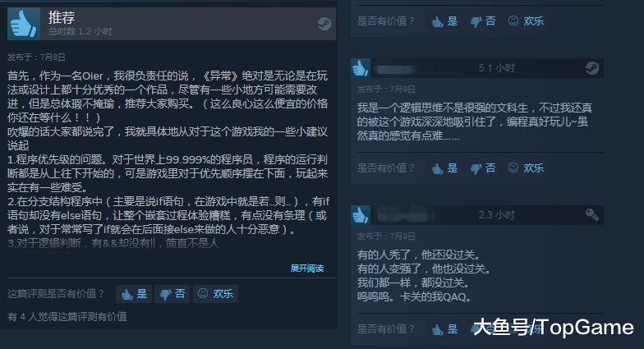This screenshot has height=349, width=644.
Task: Mark the main Oier review as 欢乐
Action: point(215,294)
